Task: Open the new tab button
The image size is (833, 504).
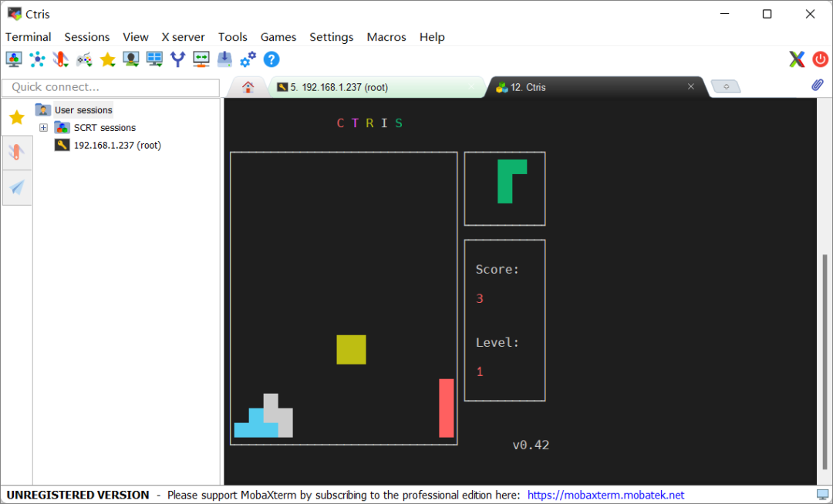Action: 726,86
